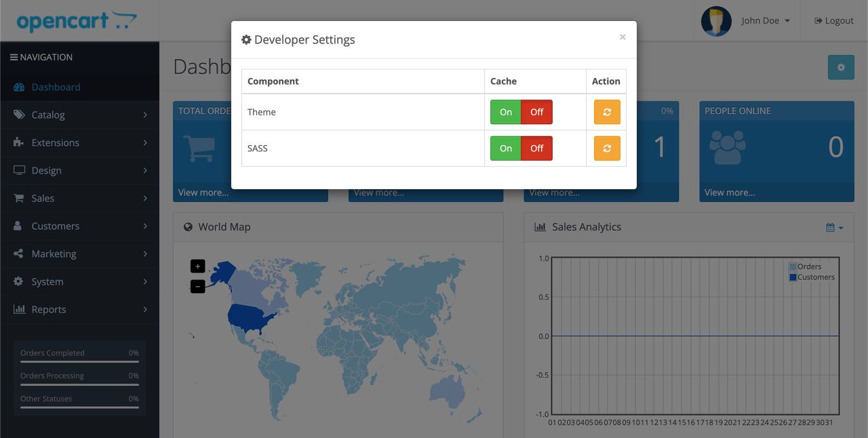Open the dashboard settings gear button
Screen dimensions: 868x438
click(841, 67)
